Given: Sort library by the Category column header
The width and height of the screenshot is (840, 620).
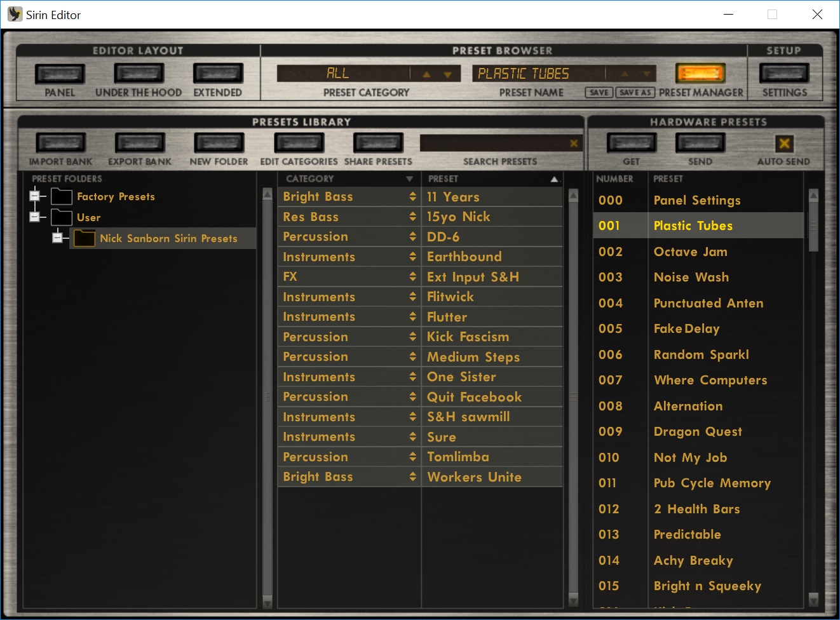Looking at the screenshot, I should [349, 179].
